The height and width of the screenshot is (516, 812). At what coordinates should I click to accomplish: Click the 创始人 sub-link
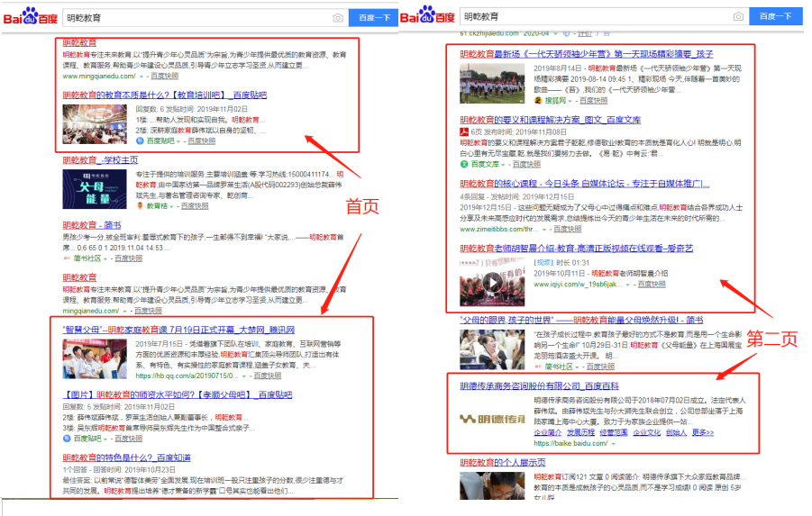[676, 432]
